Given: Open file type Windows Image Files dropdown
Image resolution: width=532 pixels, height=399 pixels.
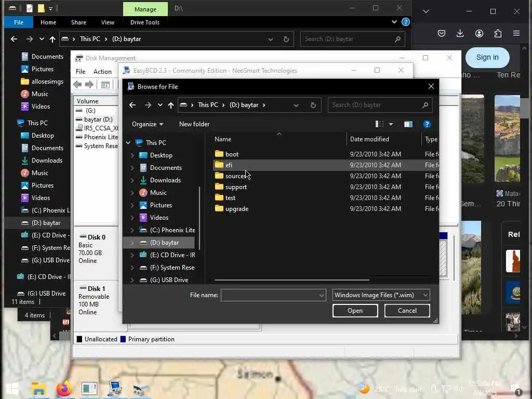Looking at the screenshot, I should (425, 295).
